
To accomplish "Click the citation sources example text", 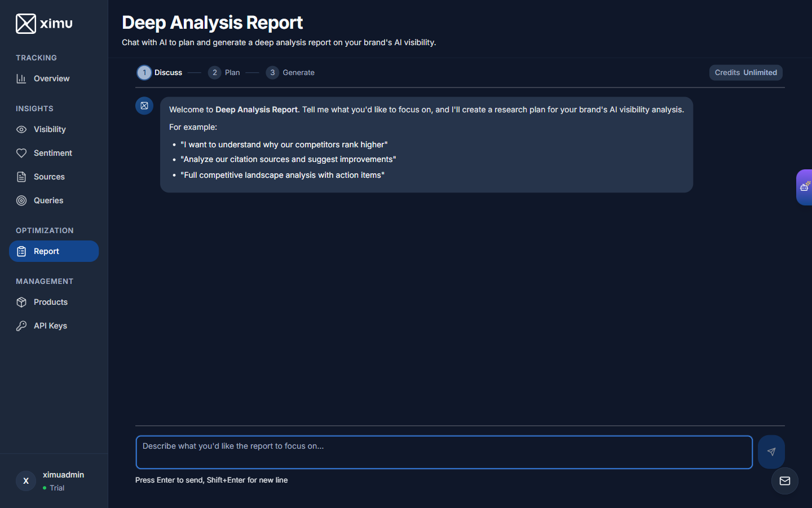I will (x=288, y=159).
